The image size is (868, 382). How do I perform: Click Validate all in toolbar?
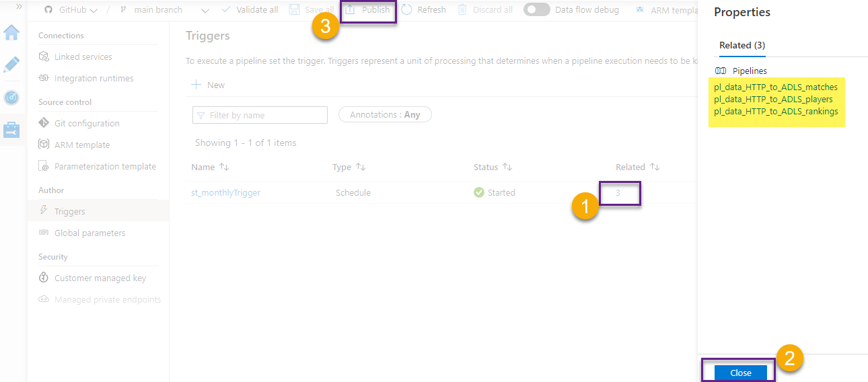pyautogui.click(x=249, y=10)
